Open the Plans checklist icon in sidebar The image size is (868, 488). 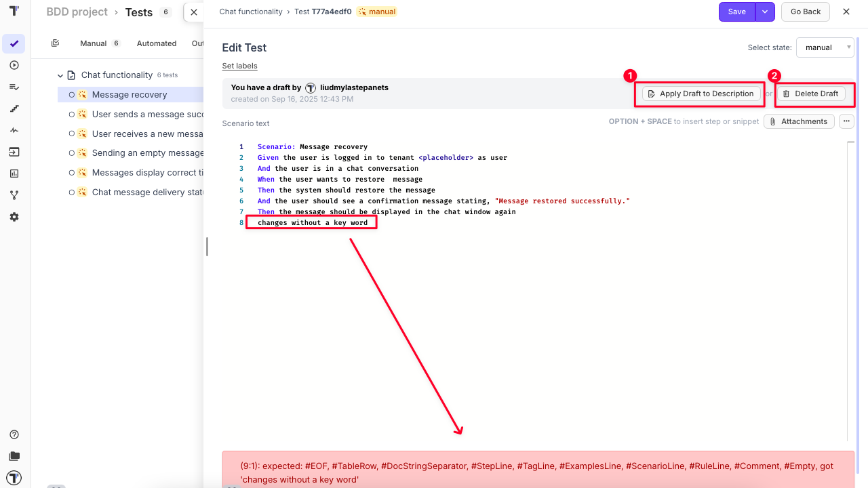14,87
